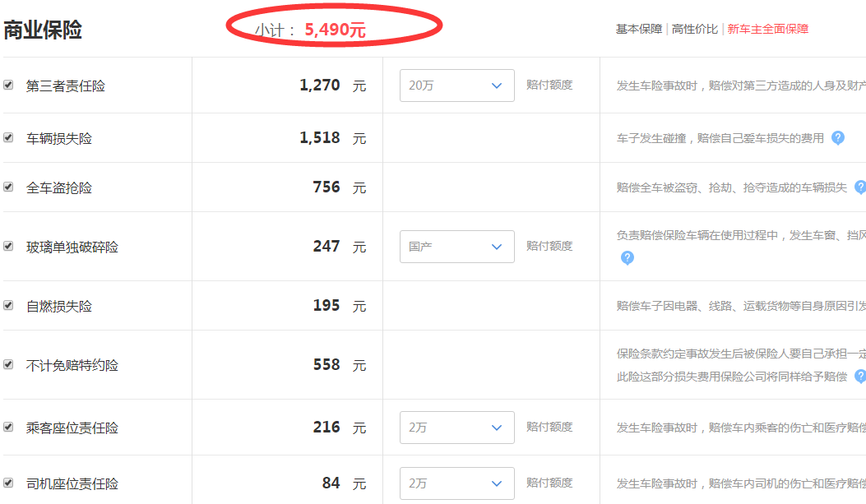Click the 1,270 price value
This screenshot has height=504, width=866.
point(320,85)
